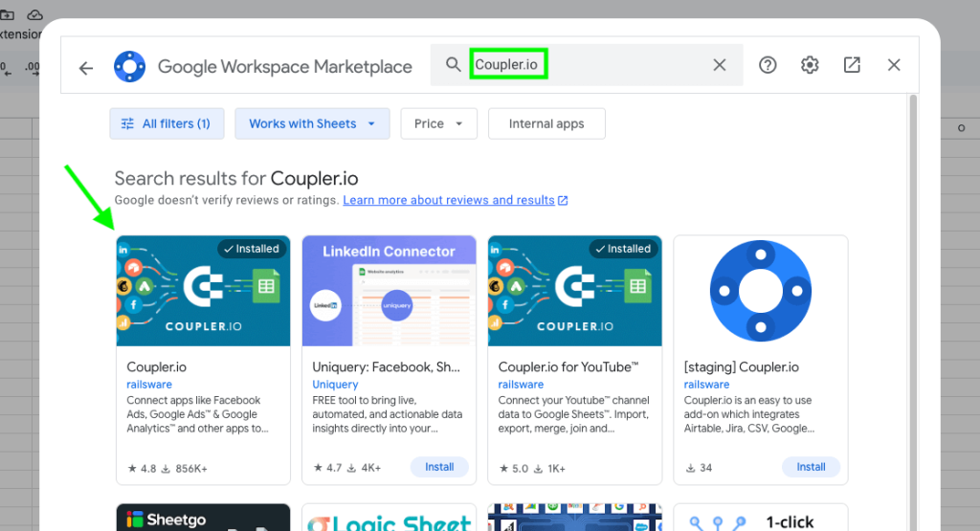Viewport: 980px width, 531px height.
Task: Click the Uniquery: Facebook, Sh... title
Action: coord(386,367)
